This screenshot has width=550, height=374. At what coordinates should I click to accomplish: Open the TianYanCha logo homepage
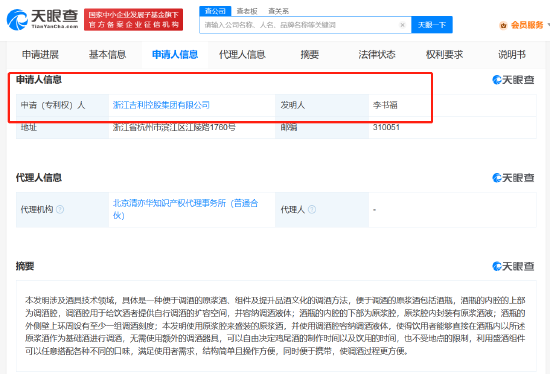(42, 19)
